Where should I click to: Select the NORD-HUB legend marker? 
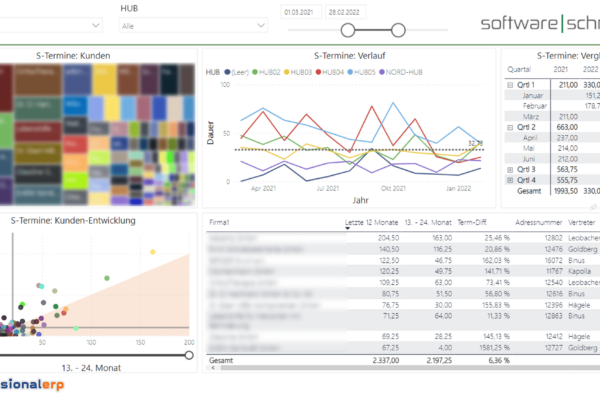(x=382, y=72)
